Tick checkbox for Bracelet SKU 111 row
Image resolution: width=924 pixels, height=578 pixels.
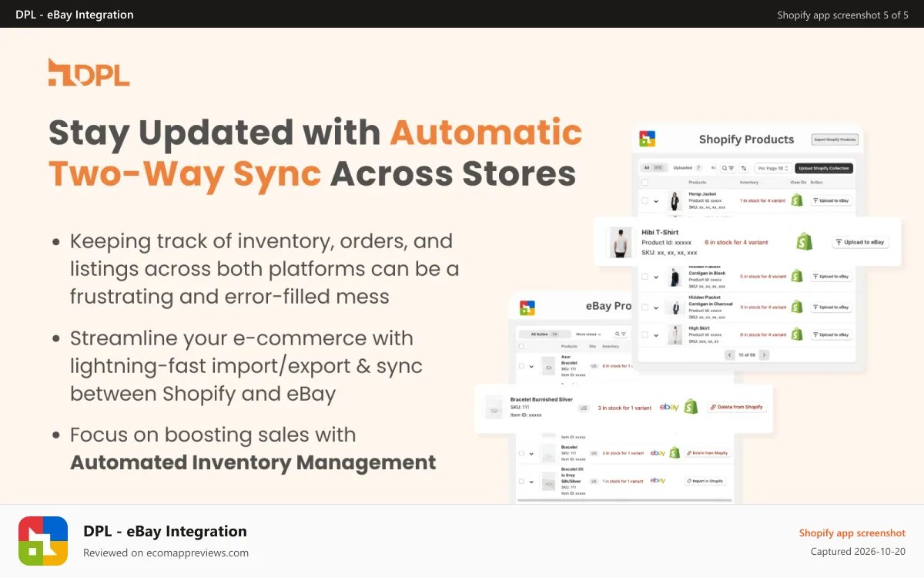[521, 453]
